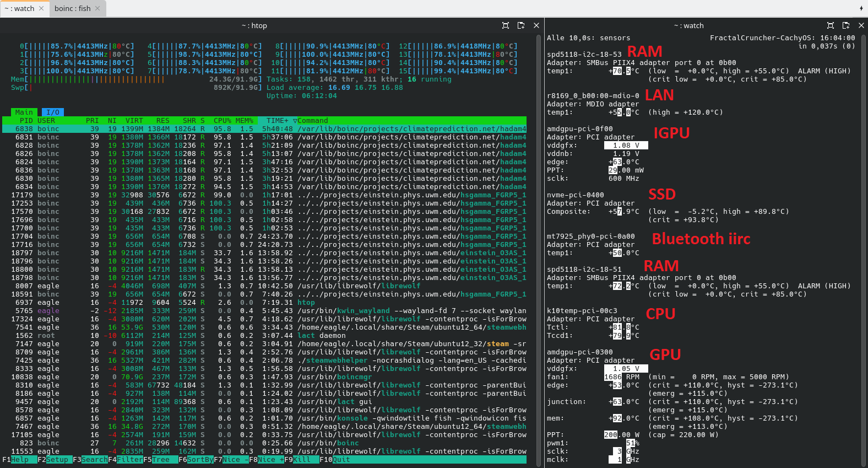Click 'Load average' values in htop header
868x468 pixels.
pos(366,88)
